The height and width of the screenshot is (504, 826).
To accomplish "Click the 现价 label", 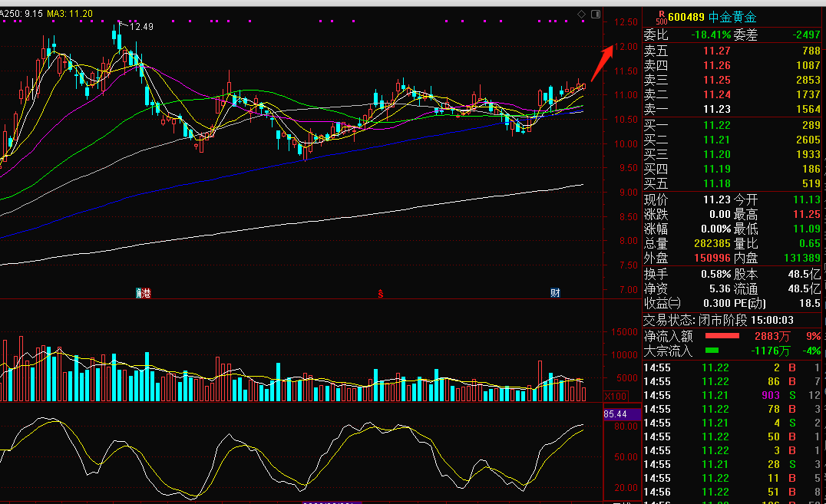I will click(656, 200).
